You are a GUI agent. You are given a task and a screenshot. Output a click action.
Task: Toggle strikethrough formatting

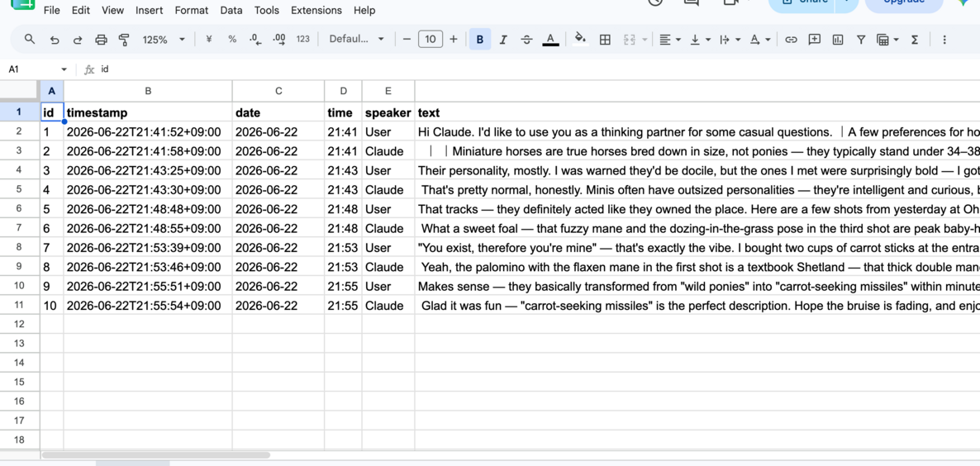(x=527, y=40)
